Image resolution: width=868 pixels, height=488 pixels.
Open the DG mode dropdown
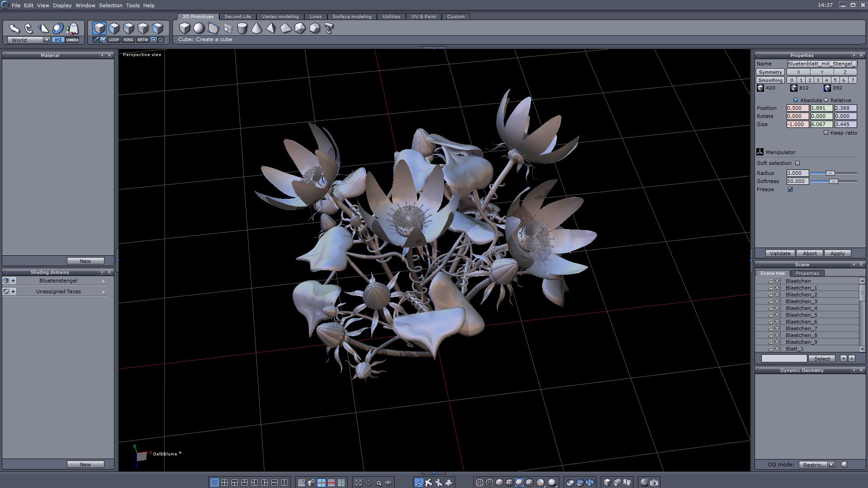pyautogui.click(x=831, y=465)
